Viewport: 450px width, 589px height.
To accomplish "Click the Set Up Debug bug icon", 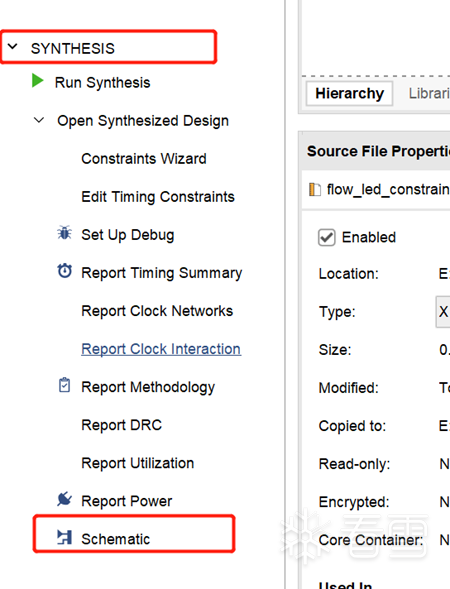I will click(x=64, y=233).
